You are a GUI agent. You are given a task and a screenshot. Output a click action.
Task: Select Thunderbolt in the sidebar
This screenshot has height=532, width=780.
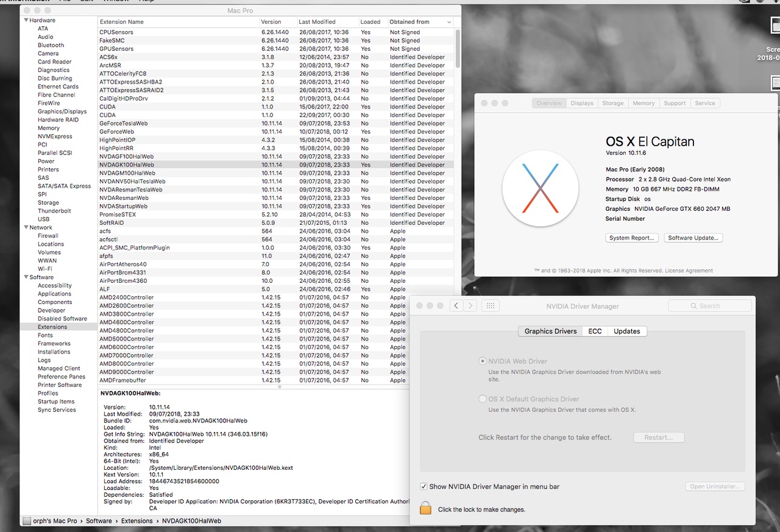tap(54, 211)
